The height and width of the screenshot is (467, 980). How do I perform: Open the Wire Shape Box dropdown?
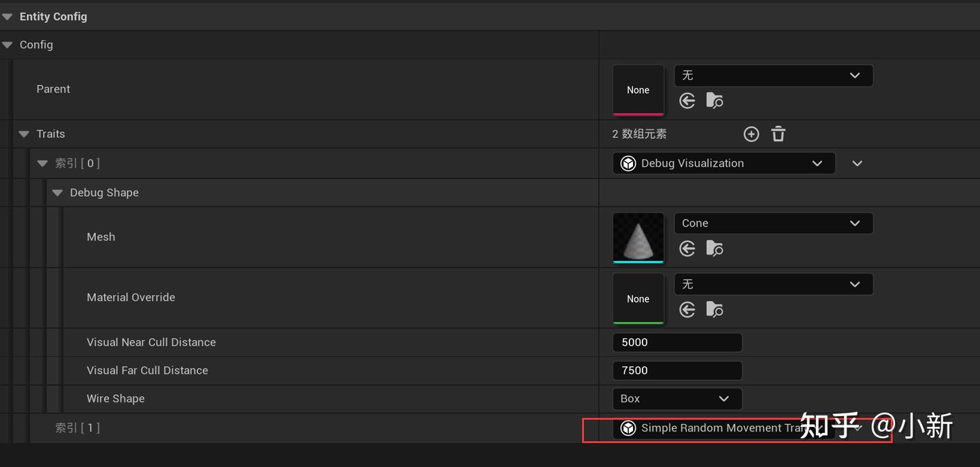click(x=676, y=399)
